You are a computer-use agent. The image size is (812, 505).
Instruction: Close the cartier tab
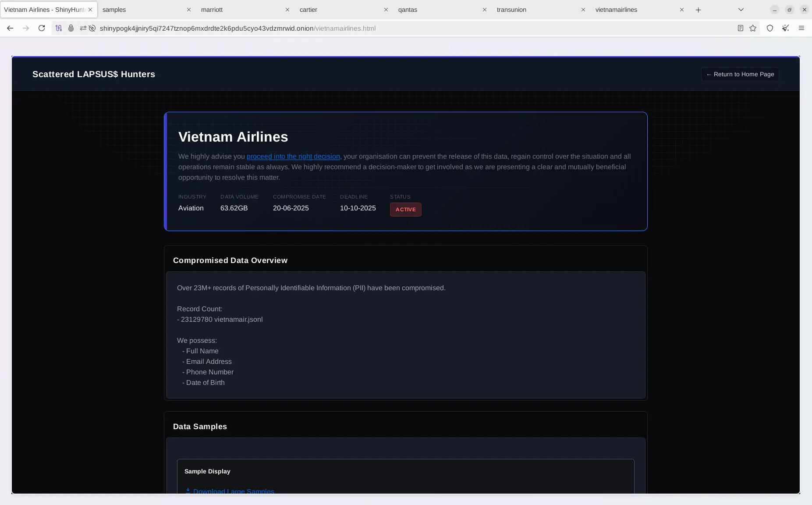tap(386, 10)
